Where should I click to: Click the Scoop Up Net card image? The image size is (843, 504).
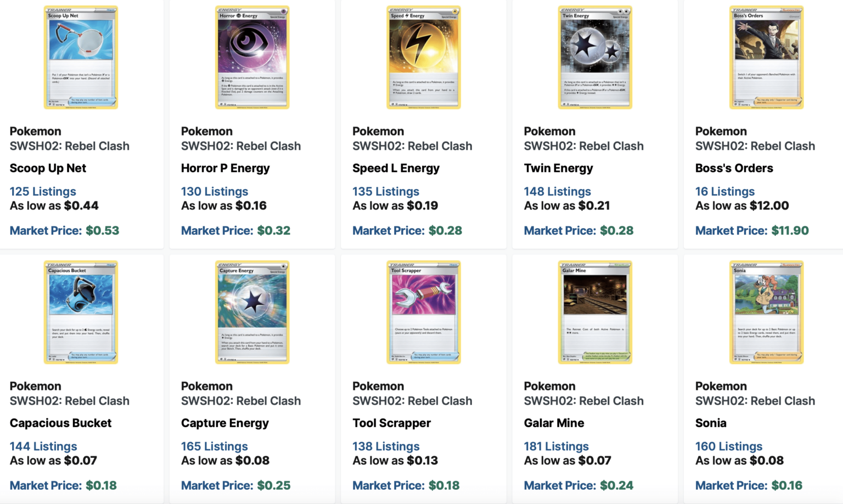click(x=80, y=57)
